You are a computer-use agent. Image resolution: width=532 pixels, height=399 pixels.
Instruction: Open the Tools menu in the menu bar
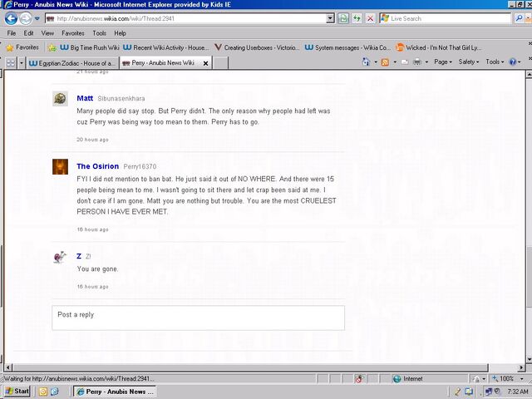[x=100, y=33]
